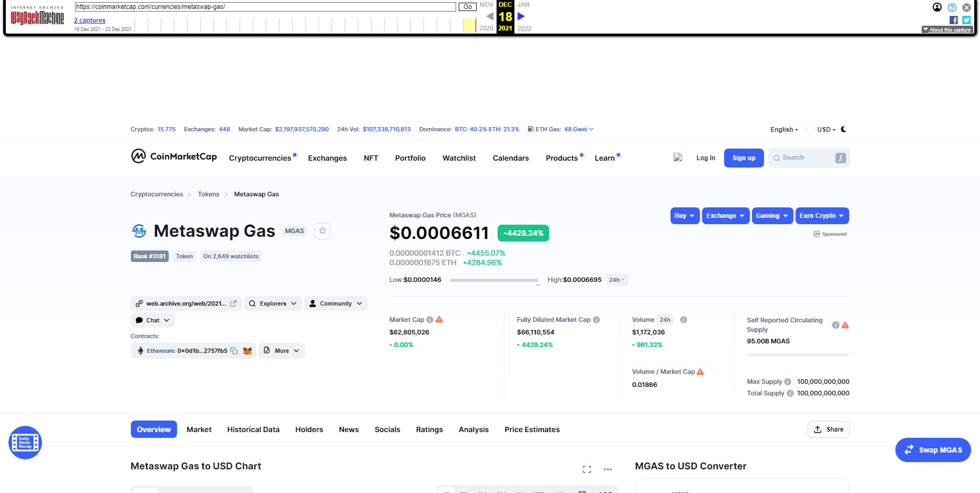Viewport: 980px width, 493px height.
Task: Open chart options three-dot menu
Action: [608, 469]
